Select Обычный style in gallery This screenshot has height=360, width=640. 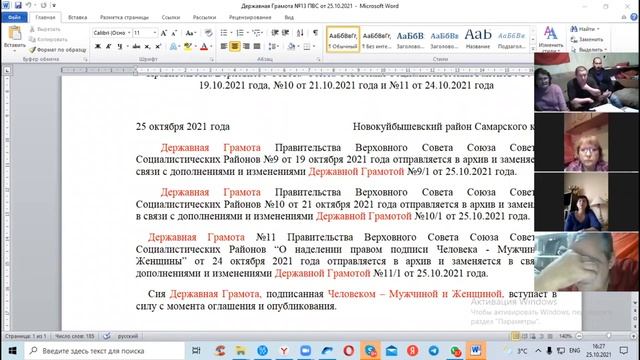(x=343, y=39)
